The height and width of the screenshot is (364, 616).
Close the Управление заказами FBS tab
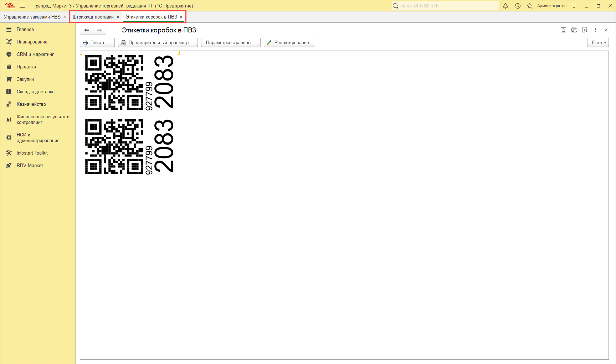coord(65,17)
